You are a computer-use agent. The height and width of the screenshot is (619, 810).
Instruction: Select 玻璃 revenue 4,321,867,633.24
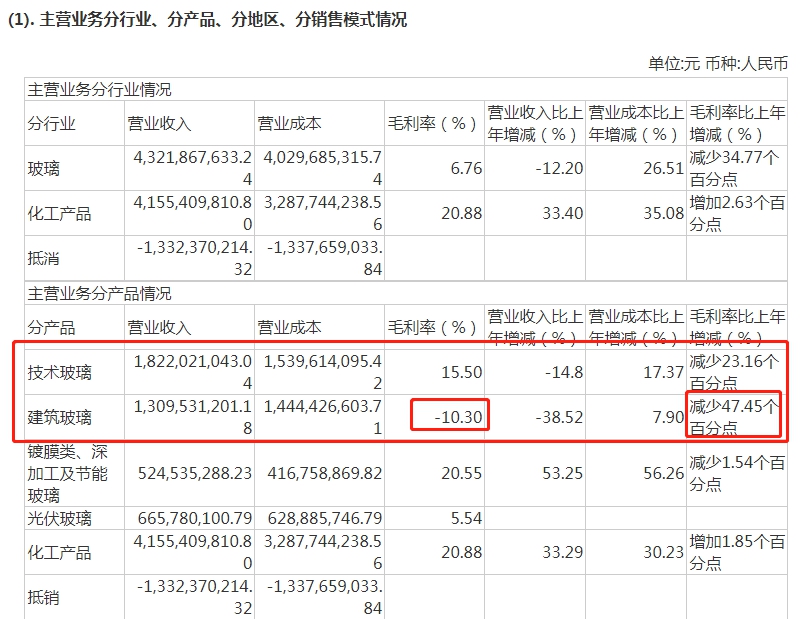click(x=193, y=168)
